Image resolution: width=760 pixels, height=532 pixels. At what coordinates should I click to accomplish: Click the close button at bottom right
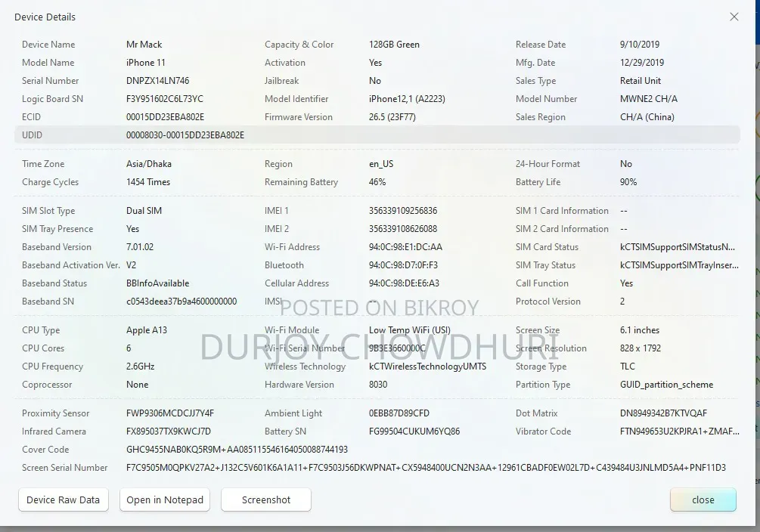703,500
